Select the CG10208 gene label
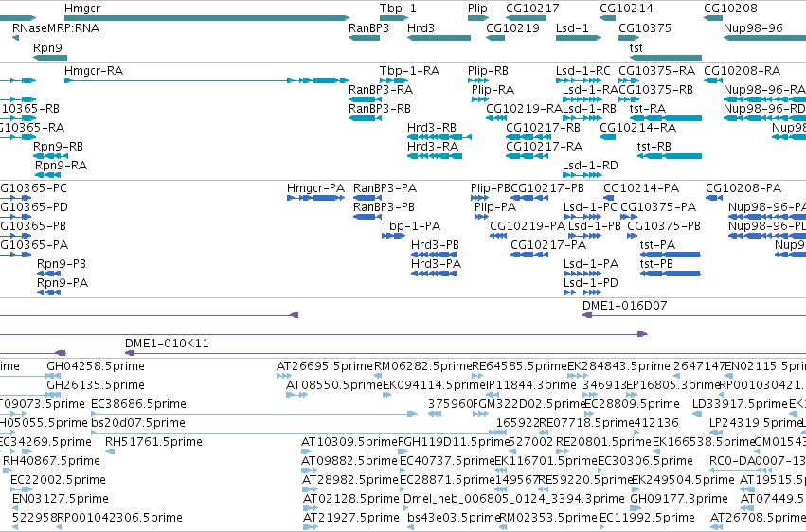 pyautogui.click(x=730, y=9)
